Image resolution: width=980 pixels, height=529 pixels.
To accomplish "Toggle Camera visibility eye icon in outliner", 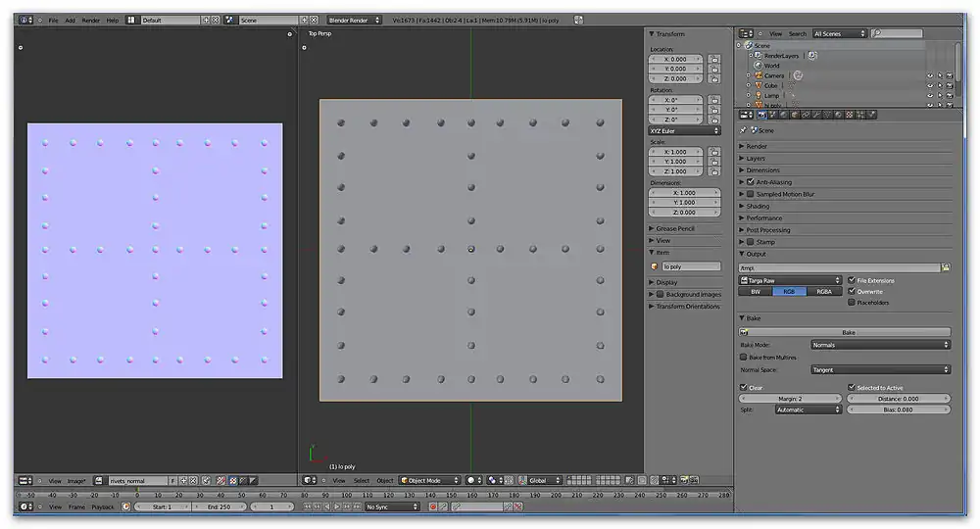I will 929,75.
